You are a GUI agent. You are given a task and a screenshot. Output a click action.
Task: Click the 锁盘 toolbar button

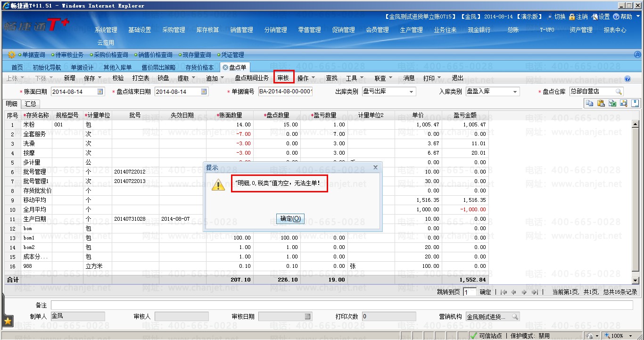(x=164, y=78)
